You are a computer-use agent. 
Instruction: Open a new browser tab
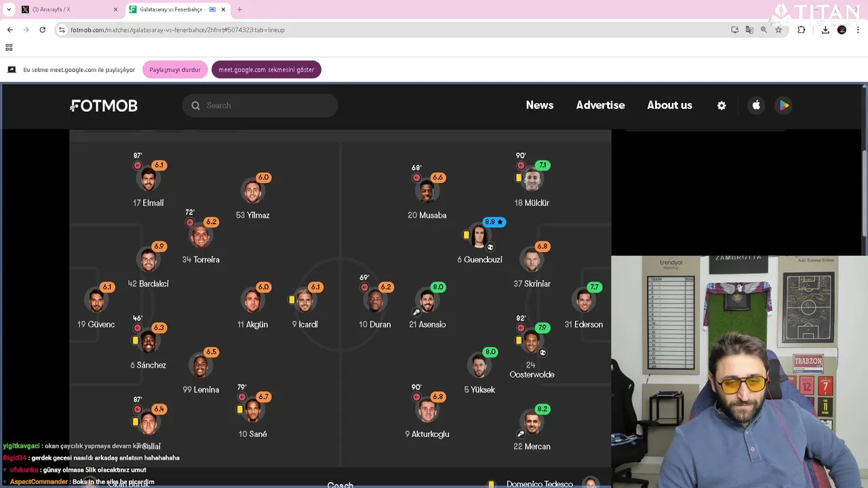tap(239, 9)
